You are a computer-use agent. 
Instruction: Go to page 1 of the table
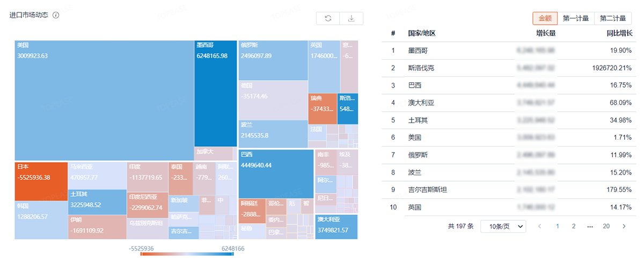(557, 226)
